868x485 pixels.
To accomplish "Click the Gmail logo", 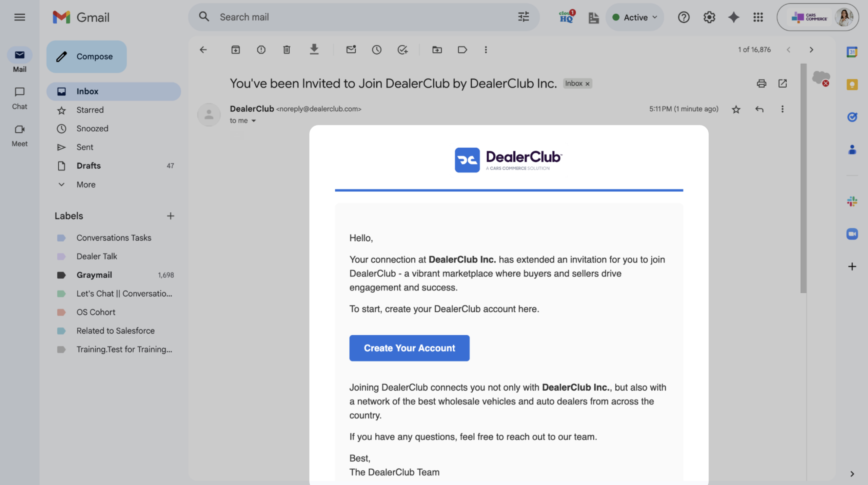I will (81, 17).
